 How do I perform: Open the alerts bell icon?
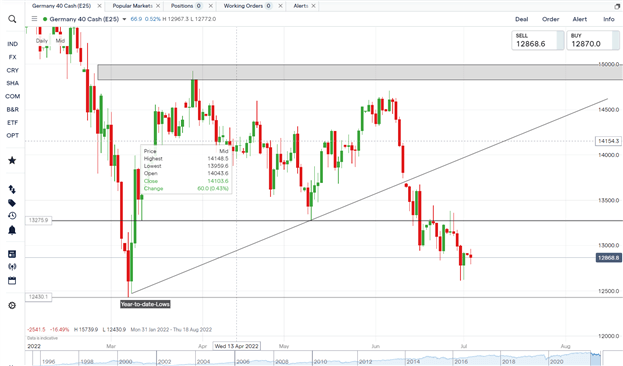12,230
